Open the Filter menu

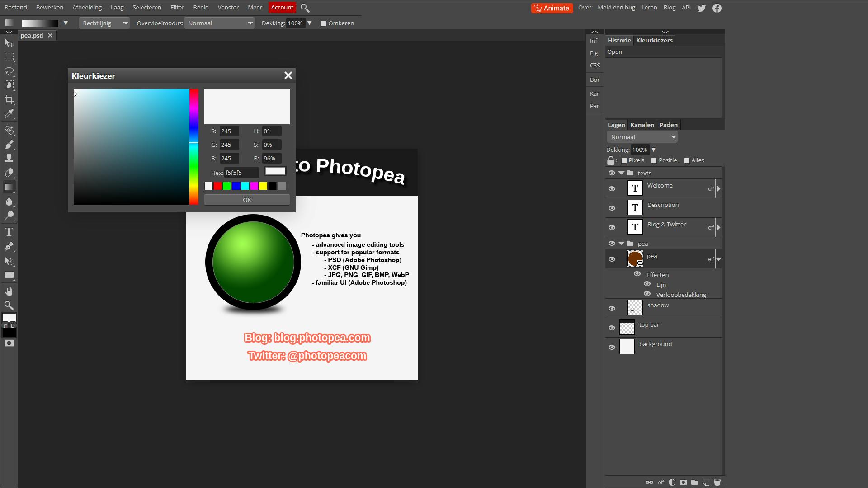click(177, 8)
